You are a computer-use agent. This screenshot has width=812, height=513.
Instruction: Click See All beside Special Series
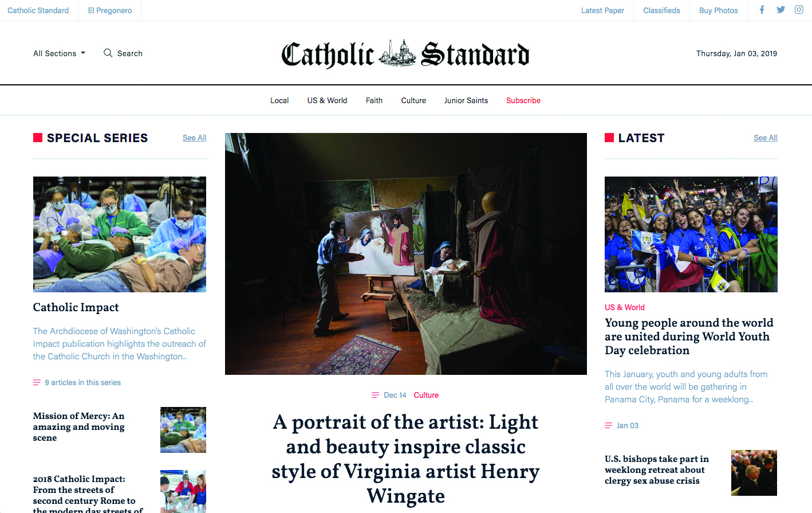(195, 138)
